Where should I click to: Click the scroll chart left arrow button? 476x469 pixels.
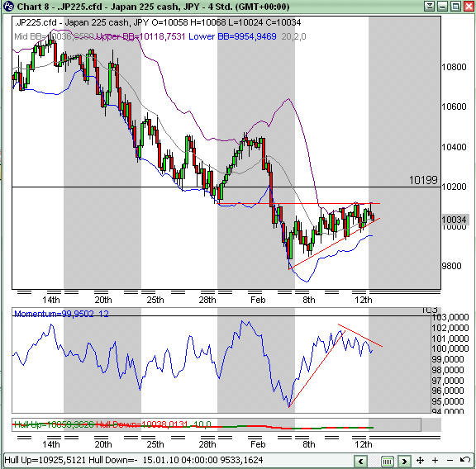(x=361, y=462)
